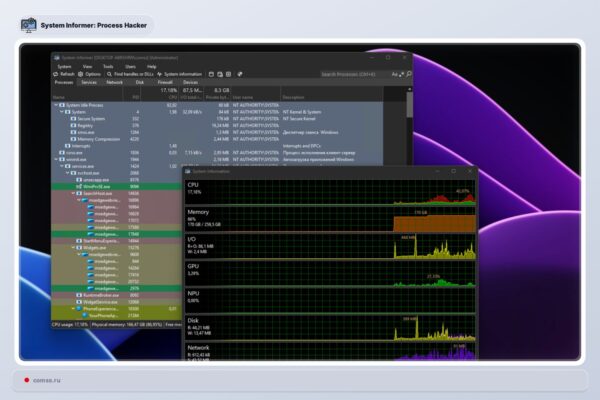
Task: Collapse the Widgets.exe tree node
Action: (x=73, y=248)
